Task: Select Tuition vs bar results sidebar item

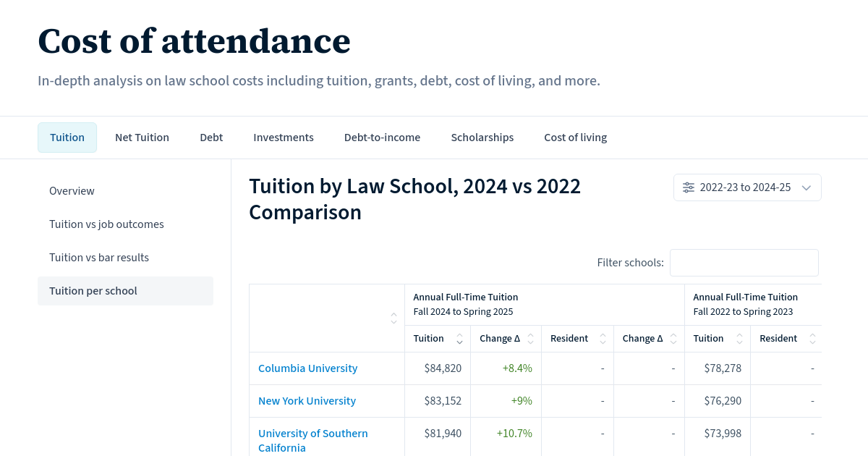Action: tap(99, 258)
